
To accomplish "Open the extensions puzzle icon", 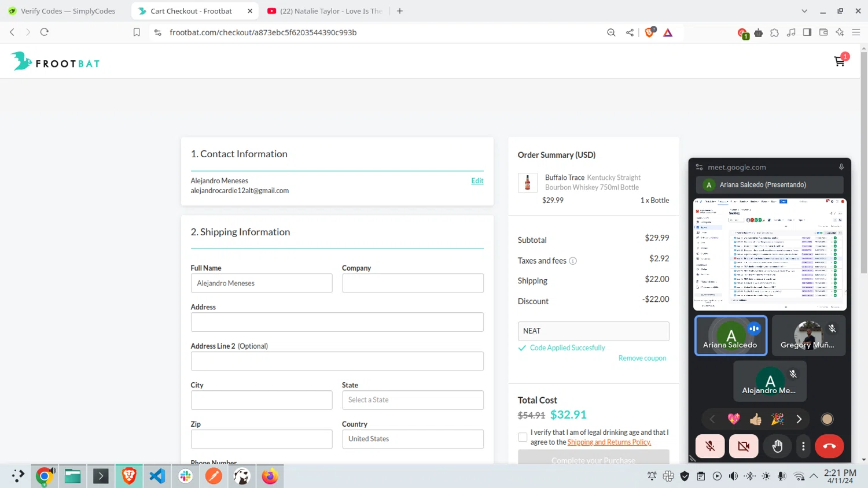I will click(775, 33).
